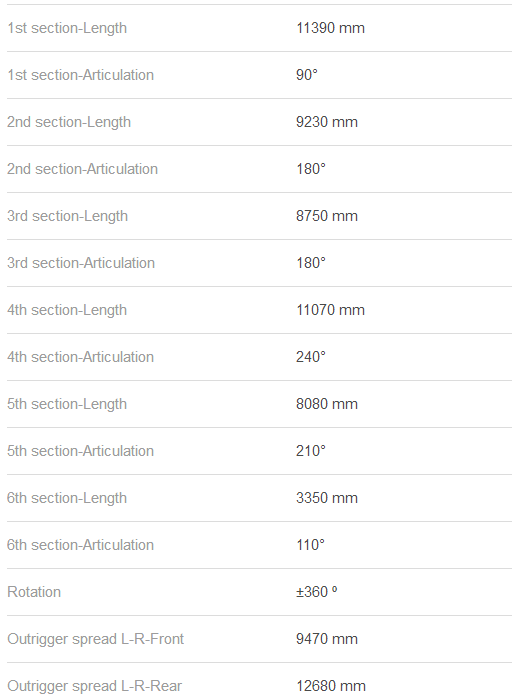Click the 5th section-Length label
Viewport: 512px width, 696px height.
67,405
